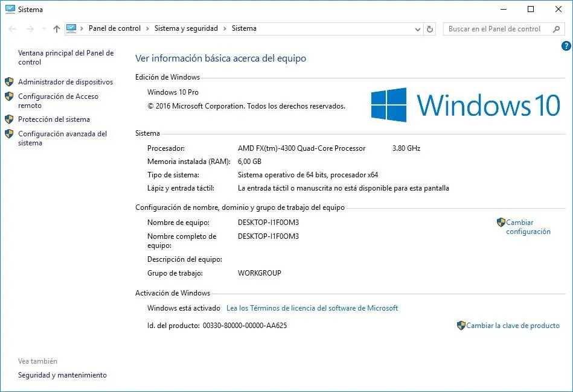Screen dimensions: 573x392
Task: Select 'Sistema y seguridad' breadcrumb
Action: pos(186,28)
